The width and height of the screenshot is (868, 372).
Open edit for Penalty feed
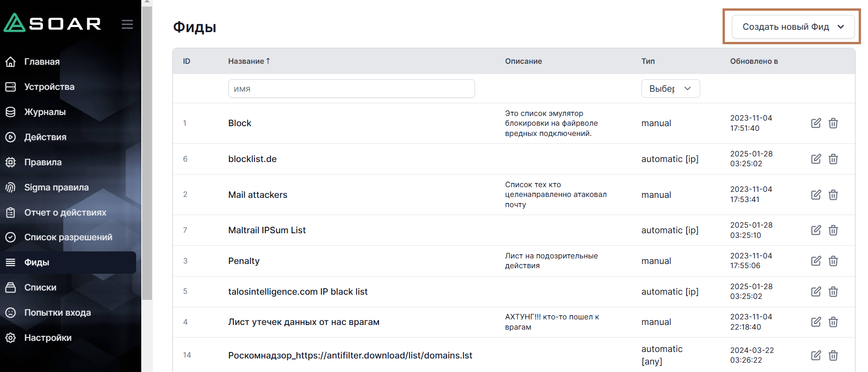coord(816,261)
